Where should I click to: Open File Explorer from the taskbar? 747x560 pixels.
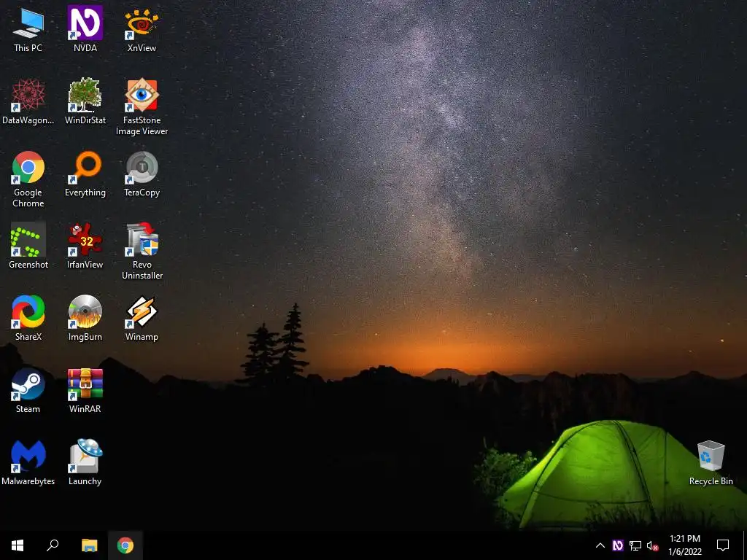click(89, 545)
